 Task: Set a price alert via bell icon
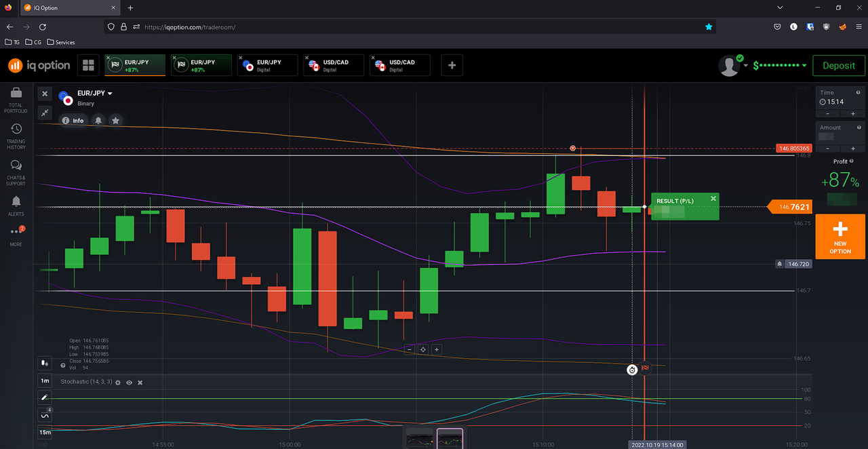[98, 120]
